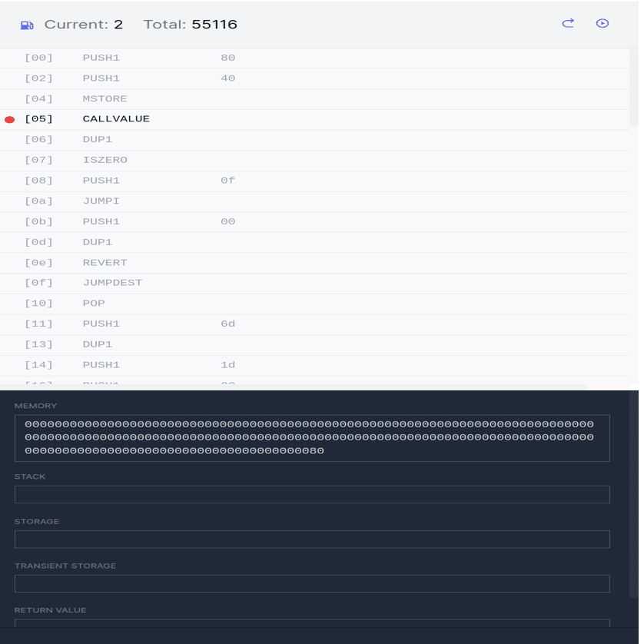Click the MEMORY section label
644x644 pixels.
[35, 406]
